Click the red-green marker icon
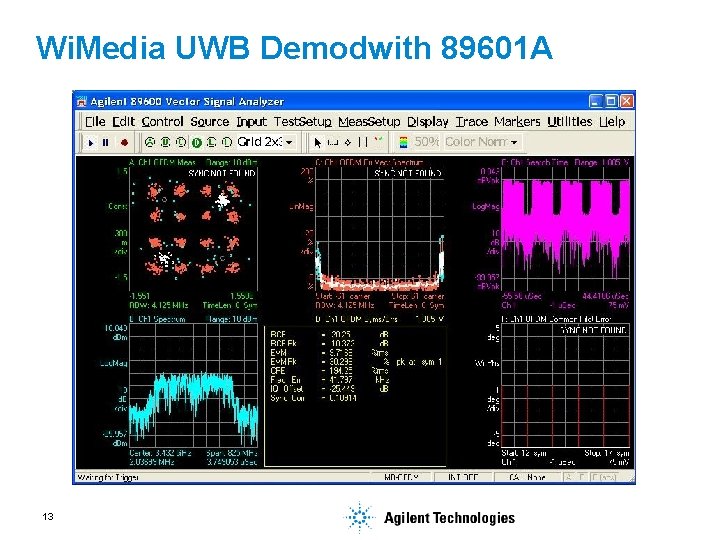Screen dimensions: 720x540 [x=378, y=141]
